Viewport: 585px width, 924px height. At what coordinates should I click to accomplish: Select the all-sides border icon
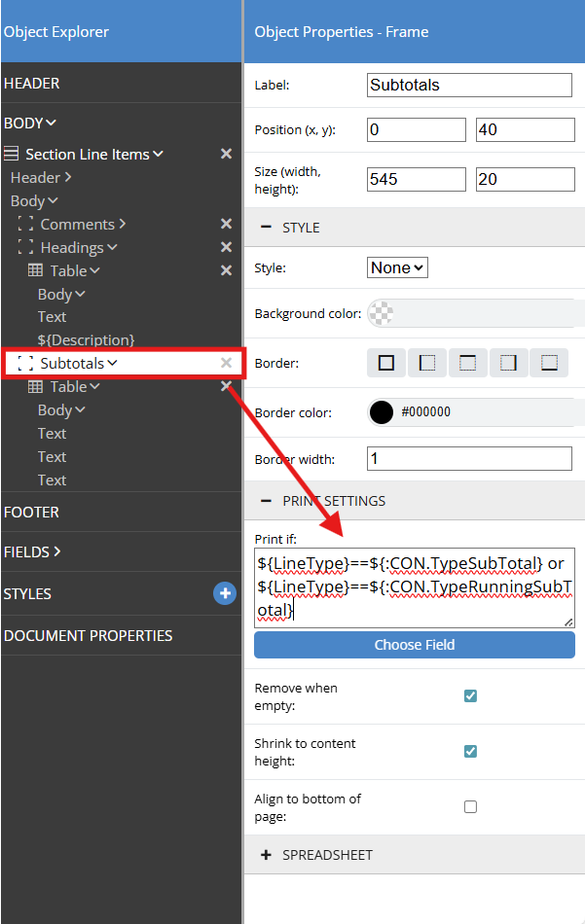tap(386, 363)
